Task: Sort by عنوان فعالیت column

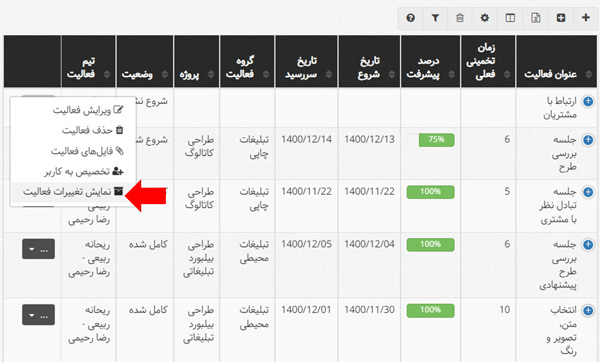Action: [x=556, y=61]
